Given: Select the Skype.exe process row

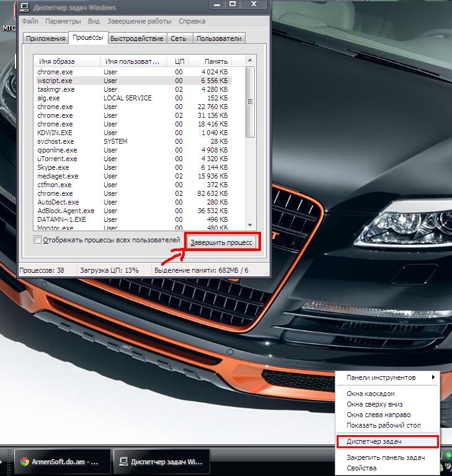Looking at the screenshot, I should tap(133, 167).
